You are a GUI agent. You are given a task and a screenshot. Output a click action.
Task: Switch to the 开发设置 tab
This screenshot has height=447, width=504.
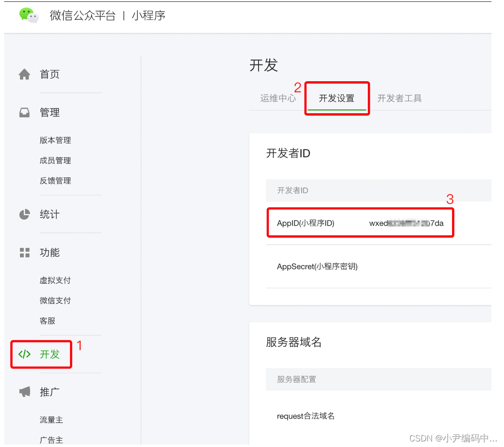(336, 98)
